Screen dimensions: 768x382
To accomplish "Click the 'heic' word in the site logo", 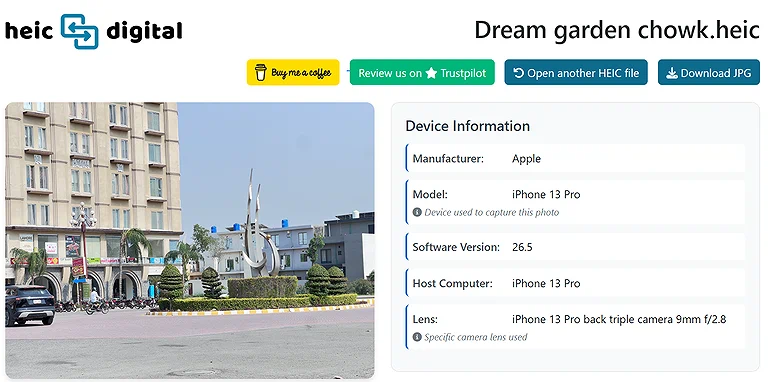I will tap(29, 30).
